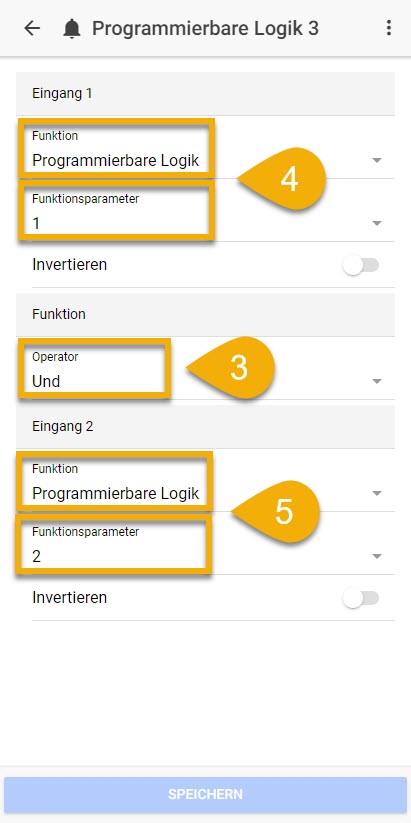Image resolution: width=411 pixels, height=823 pixels.
Task: Toggle Invertieren switch under Eingang 2
Action: pos(361,598)
